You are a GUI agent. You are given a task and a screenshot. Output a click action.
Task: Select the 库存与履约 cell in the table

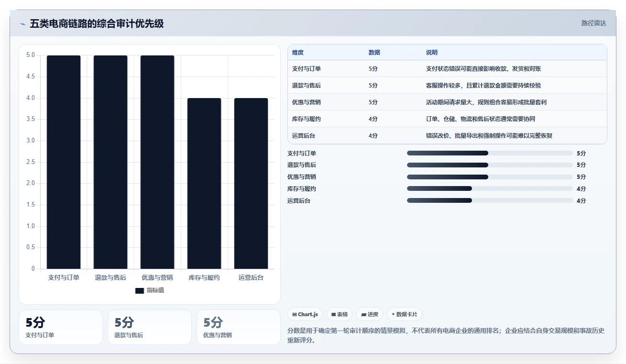click(307, 119)
